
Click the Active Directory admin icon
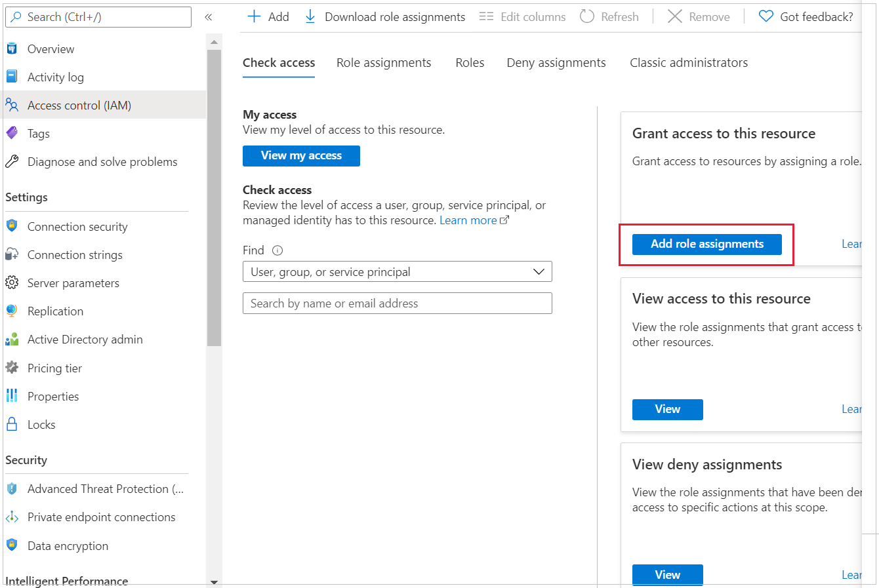[12, 339]
